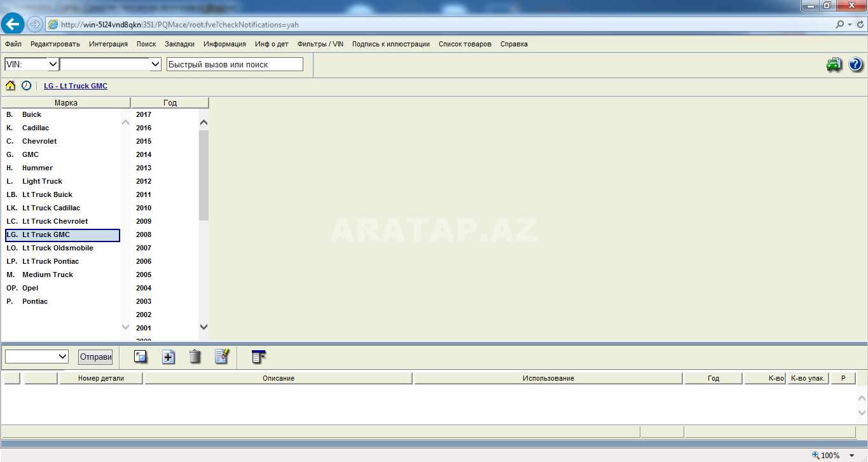Expand the dropdown next to VIN selector

tap(155, 64)
